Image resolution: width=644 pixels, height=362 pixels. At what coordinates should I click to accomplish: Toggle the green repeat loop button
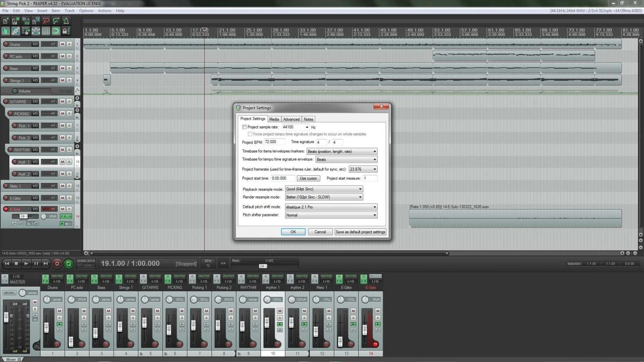69,264
